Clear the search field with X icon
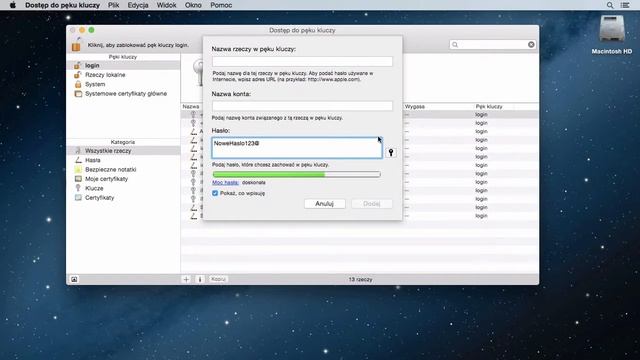Viewport: 640px width, 360px height. point(531,44)
